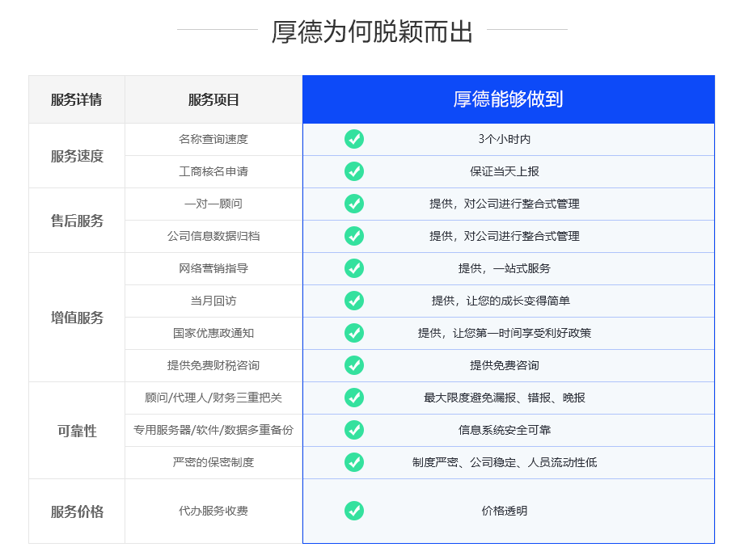Click the 提供免费财税咨询 service item
The width and height of the screenshot is (744, 560).
213,365
